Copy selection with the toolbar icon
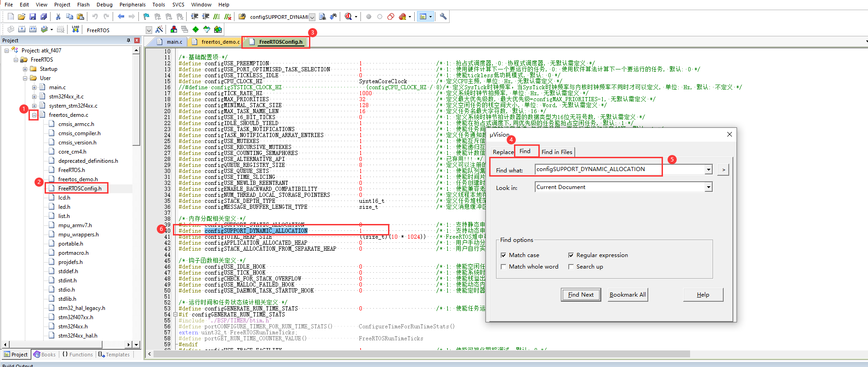Image resolution: width=868 pixels, height=367 pixels. click(69, 17)
